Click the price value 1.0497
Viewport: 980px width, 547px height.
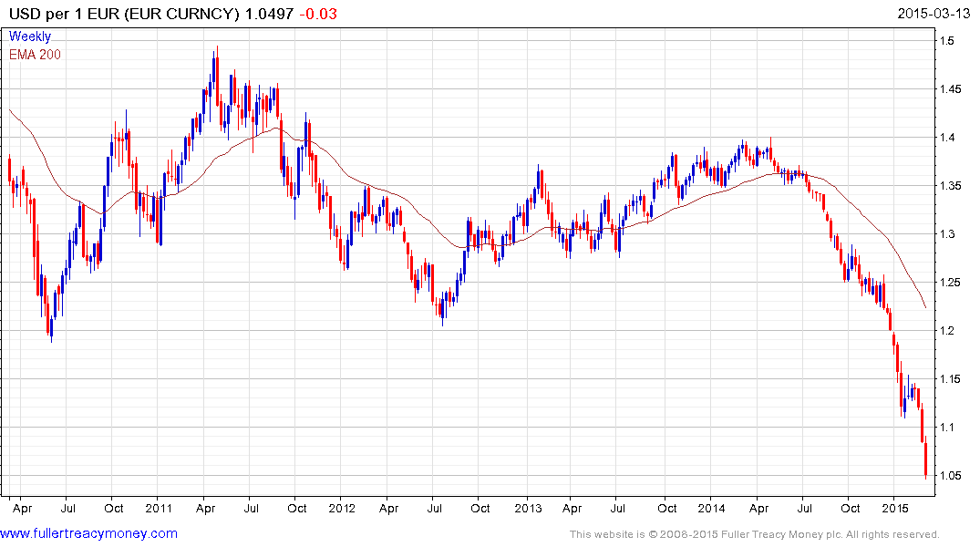coord(269,14)
